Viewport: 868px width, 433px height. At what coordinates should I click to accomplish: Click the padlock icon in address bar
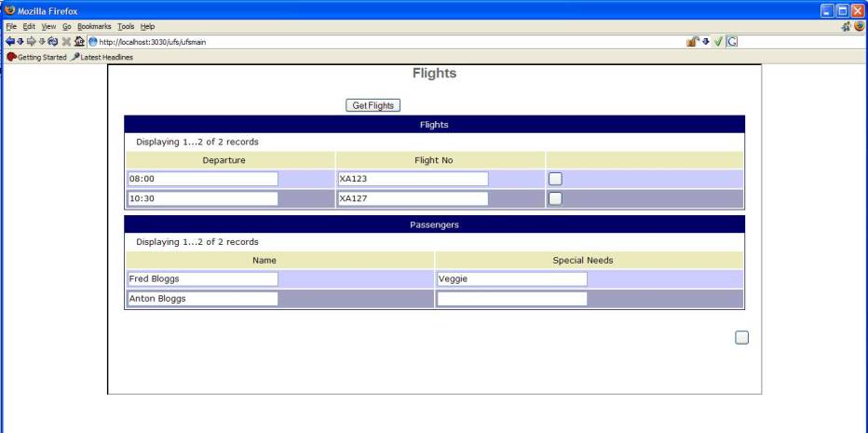click(692, 41)
